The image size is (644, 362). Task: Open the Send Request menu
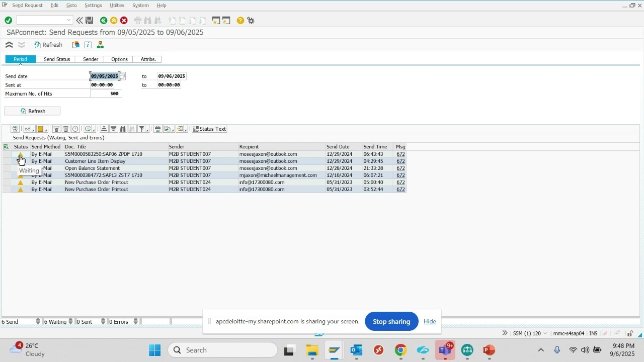click(27, 5)
